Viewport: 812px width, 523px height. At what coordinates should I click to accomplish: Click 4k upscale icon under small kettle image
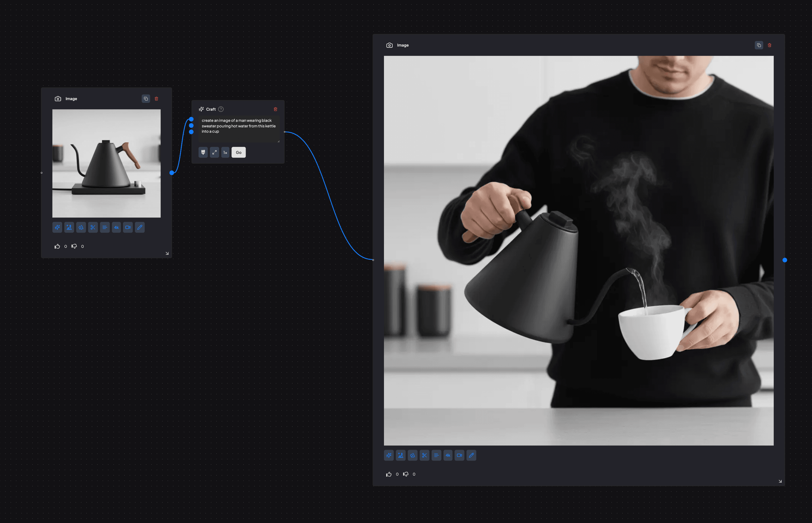click(117, 227)
